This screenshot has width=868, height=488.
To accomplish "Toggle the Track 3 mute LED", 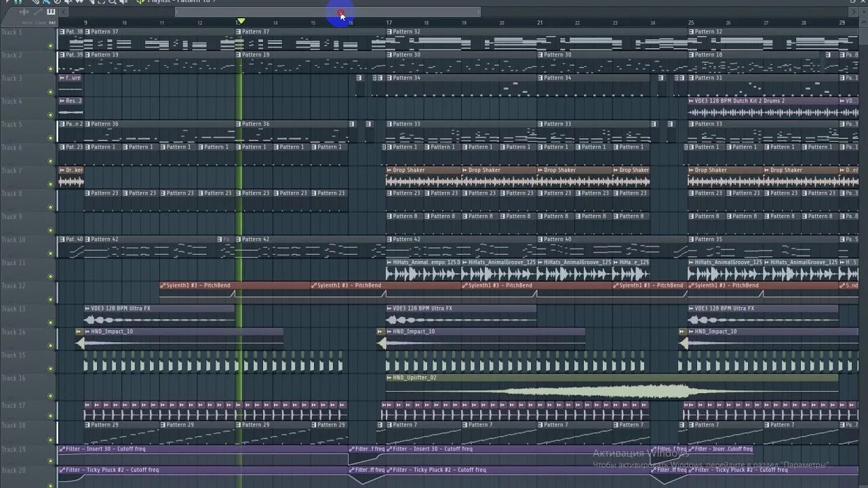I will [x=51, y=92].
